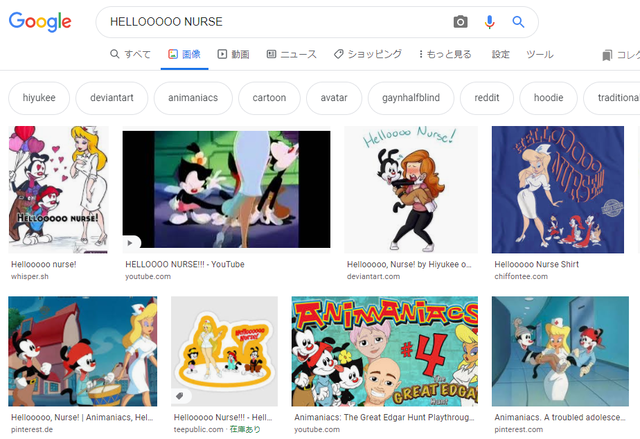
Task: Click the play badge on YouTube thumbnail
Action: click(x=130, y=243)
